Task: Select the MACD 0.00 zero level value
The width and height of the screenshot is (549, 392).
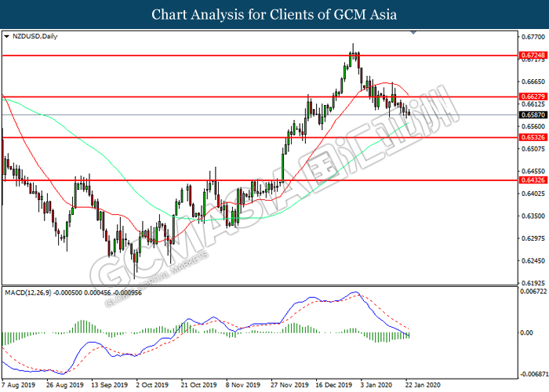Action: point(526,332)
